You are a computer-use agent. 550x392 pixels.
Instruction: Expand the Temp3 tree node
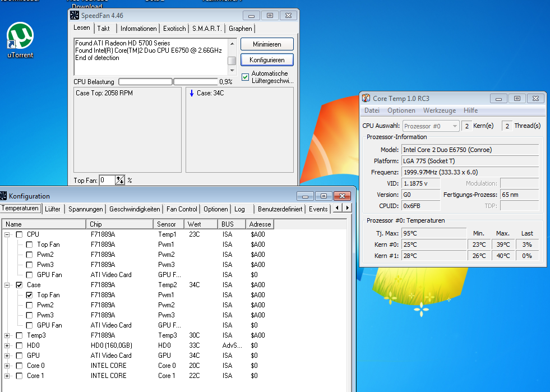(7, 335)
